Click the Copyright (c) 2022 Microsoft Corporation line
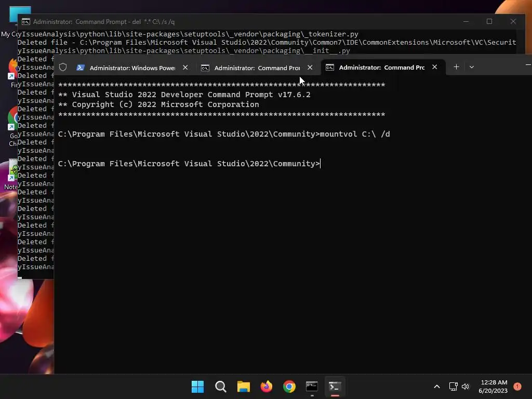 (158, 104)
